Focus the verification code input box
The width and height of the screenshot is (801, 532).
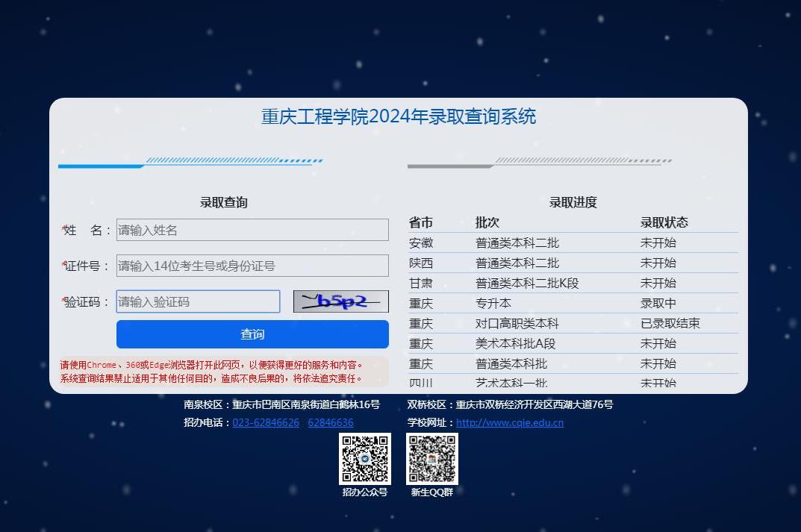[198, 301]
